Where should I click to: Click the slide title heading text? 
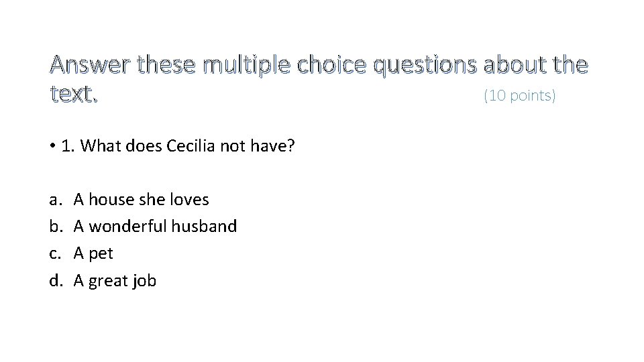click(319, 66)
